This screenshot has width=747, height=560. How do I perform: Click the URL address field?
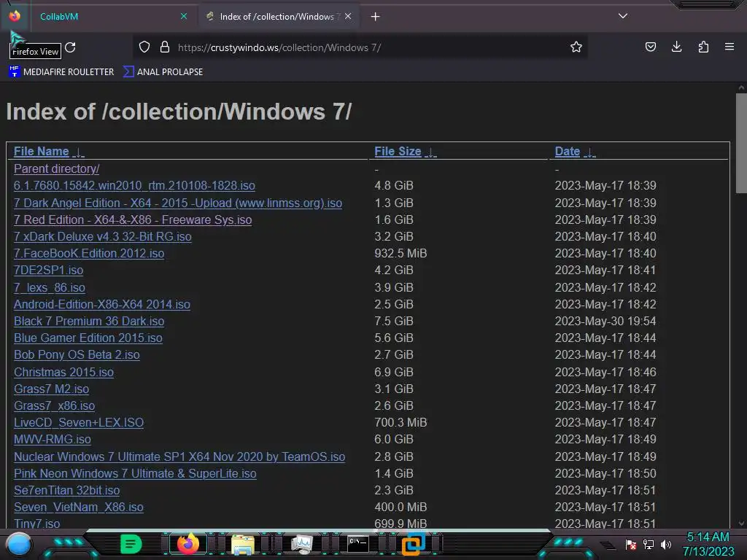[360, 47]
